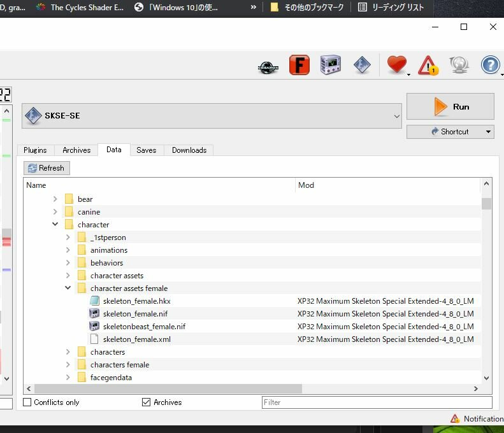Screen dimensions: 504x433
Task: Open the red F FNIS tool icon
Action: pos(299,65)
